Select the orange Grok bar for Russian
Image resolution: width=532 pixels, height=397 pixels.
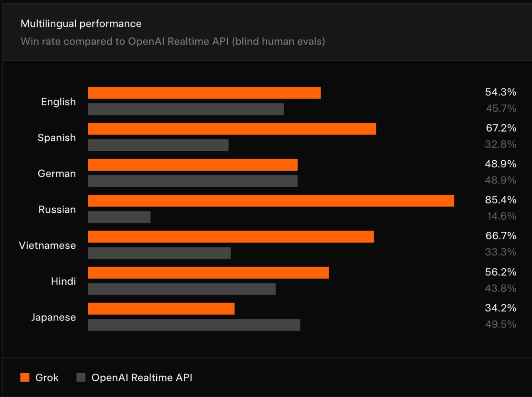pos(271,201)
